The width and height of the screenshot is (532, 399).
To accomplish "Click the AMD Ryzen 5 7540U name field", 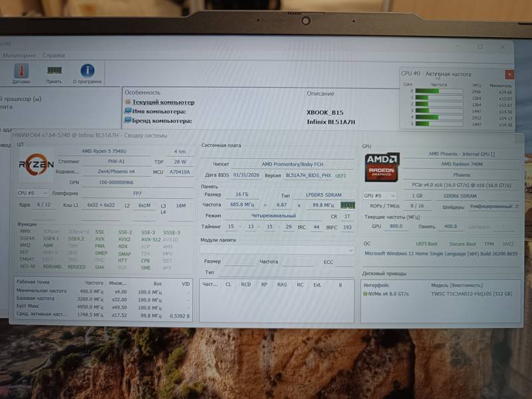I will [x=104, y=152].
